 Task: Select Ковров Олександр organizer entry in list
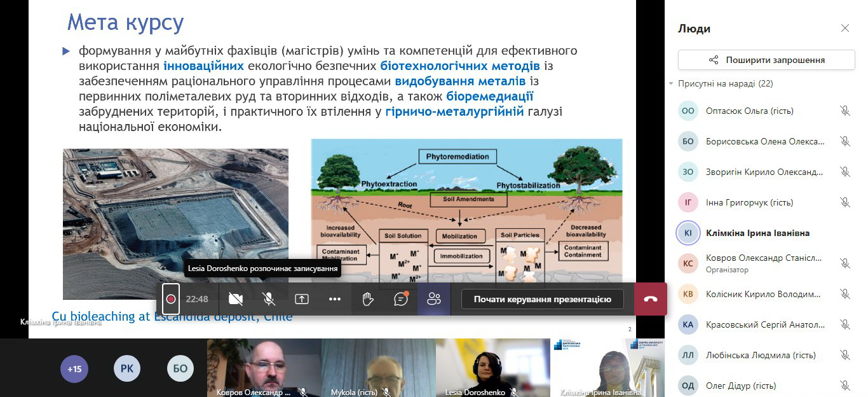763,263
